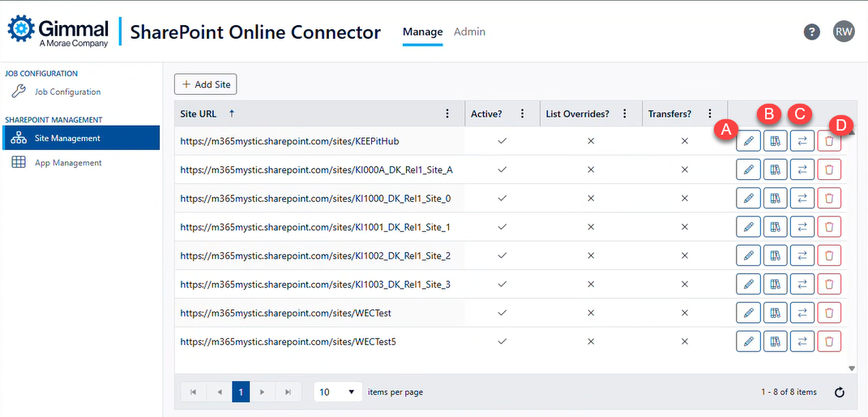Open list overrides icon for KI1003_DK_Rel1_Site_3 row
The image size is (868, 417).
click(x=775, y=284)
